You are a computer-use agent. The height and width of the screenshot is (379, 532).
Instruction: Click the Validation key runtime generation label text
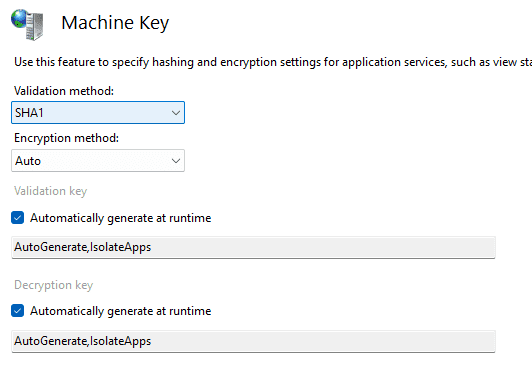tap(120, 218)
